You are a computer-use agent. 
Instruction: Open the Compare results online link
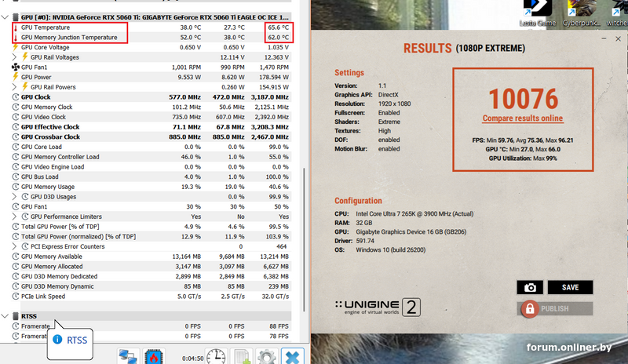523,118
